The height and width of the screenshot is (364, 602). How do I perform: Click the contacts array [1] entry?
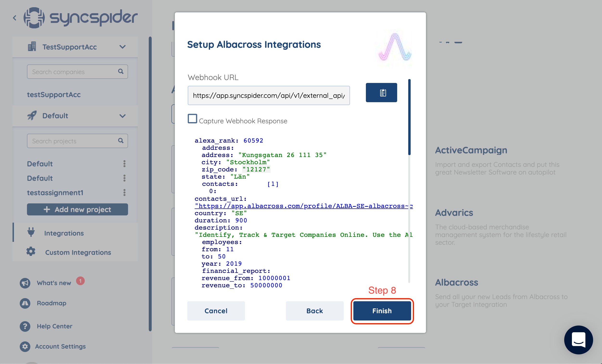(273, 184)
